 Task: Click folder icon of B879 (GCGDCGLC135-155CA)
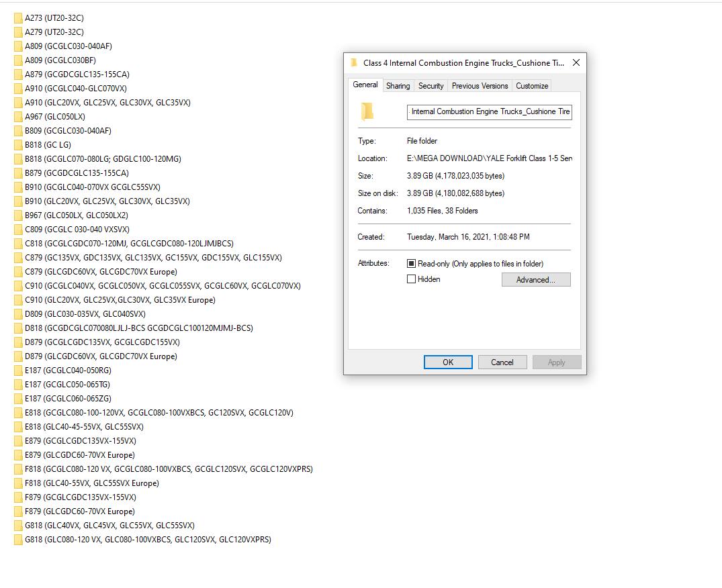18,173
